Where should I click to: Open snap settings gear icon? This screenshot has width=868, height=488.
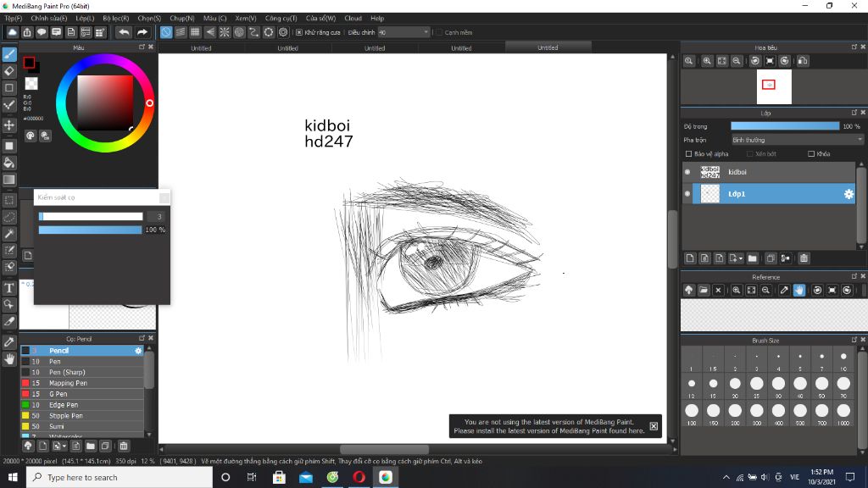pyautogui.click(x=283, y=33)
